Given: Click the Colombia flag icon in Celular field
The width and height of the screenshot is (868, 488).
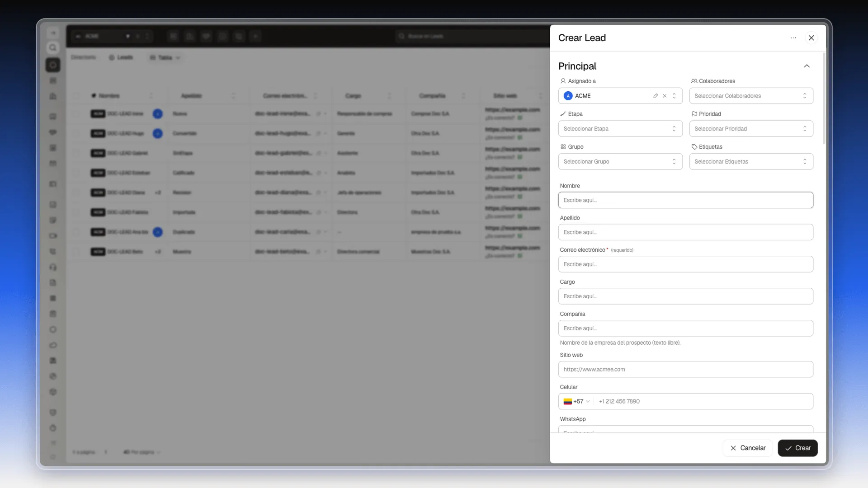Looking at the screenshot, I should (568, 402).
